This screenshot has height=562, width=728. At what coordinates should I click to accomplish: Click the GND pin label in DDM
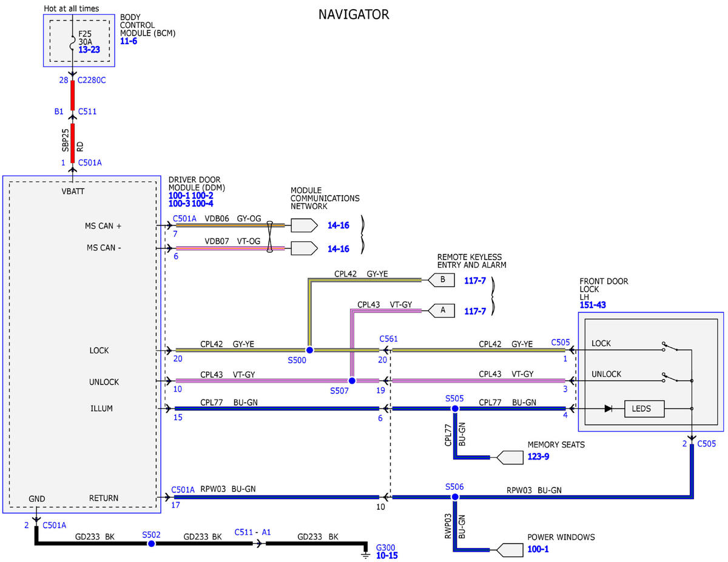tap(37, 498)
